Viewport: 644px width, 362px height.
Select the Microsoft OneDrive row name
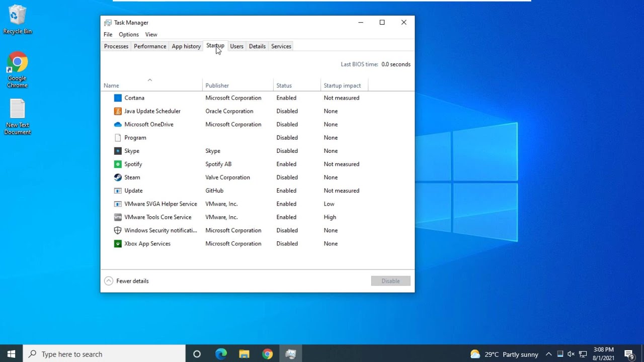tap(149, 124)
